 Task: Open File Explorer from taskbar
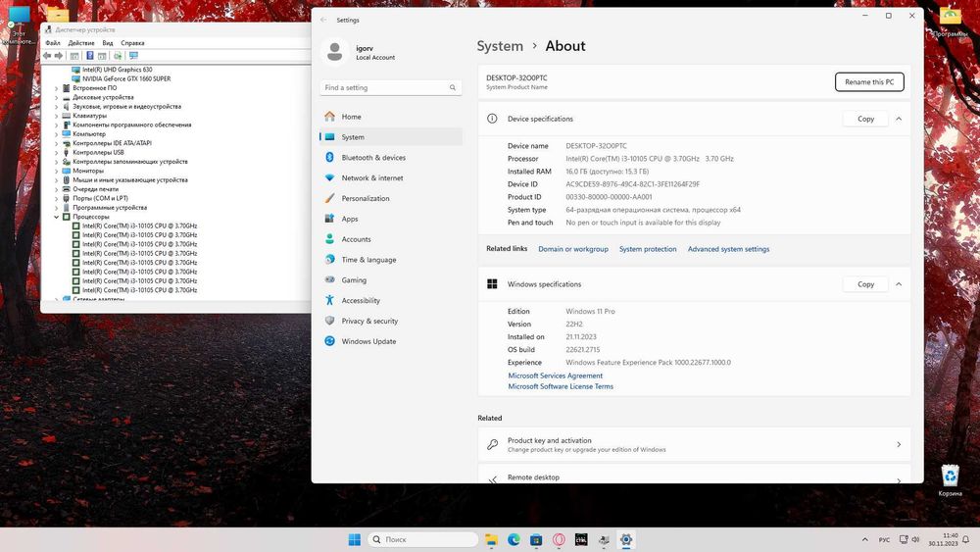pyautogui.click(x=491, y=539)
